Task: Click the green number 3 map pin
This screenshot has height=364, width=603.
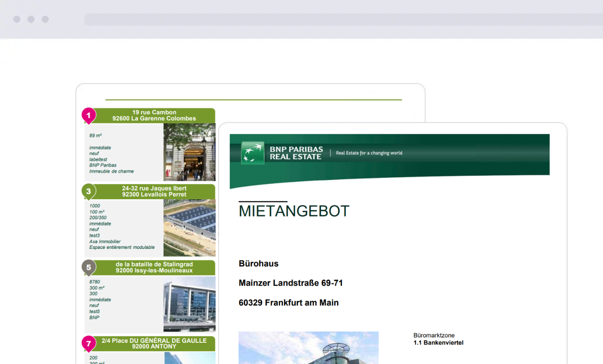Action: tap(88, 191)
